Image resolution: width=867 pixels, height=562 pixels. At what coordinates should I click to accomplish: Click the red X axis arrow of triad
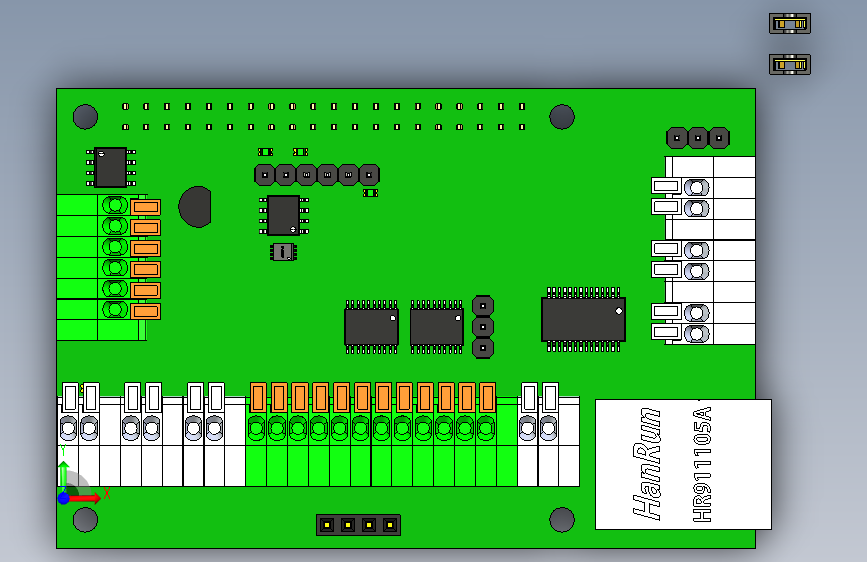86,498
